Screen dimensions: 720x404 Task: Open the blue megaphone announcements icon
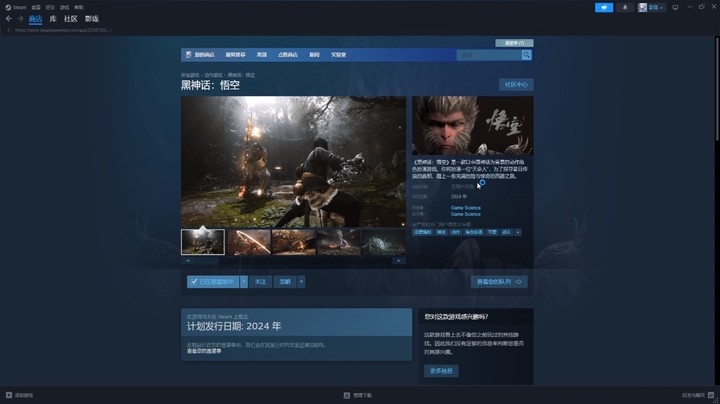pyautogui.click(x=604, y=7)
